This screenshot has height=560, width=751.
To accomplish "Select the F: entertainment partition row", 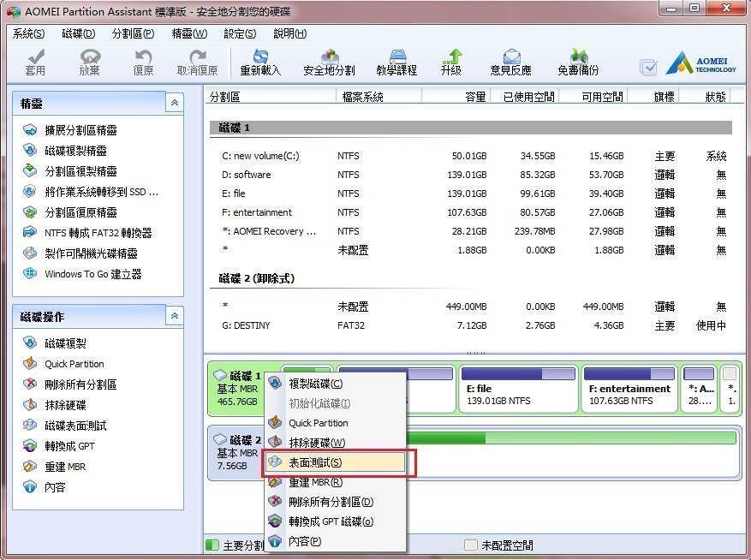I will click(x=471, y=212).
